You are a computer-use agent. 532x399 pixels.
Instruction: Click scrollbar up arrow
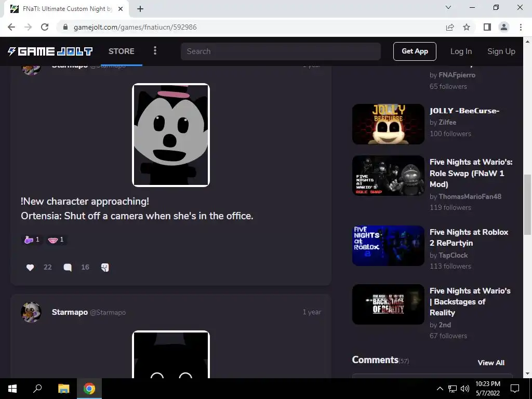coord(527,42)
